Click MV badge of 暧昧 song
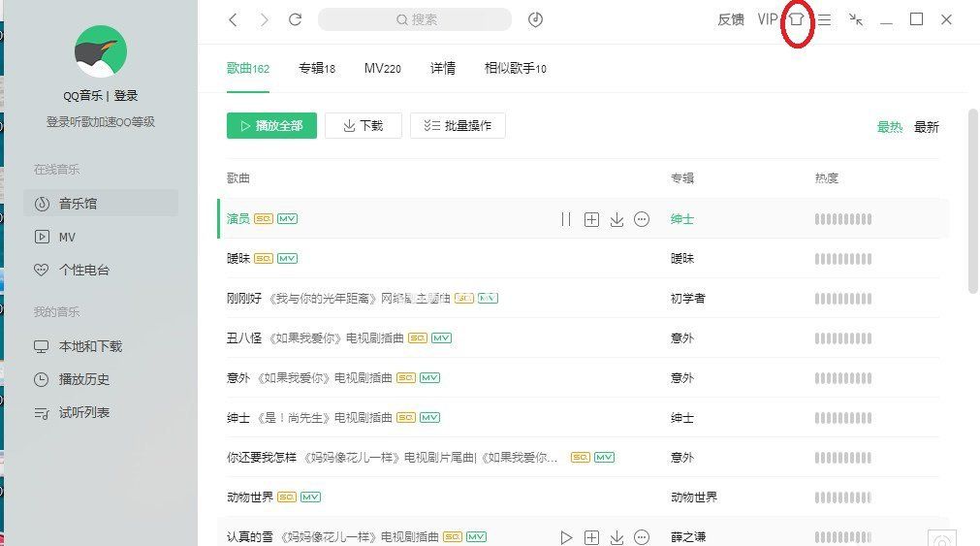The image size is (980, 546). click(288, 258)
